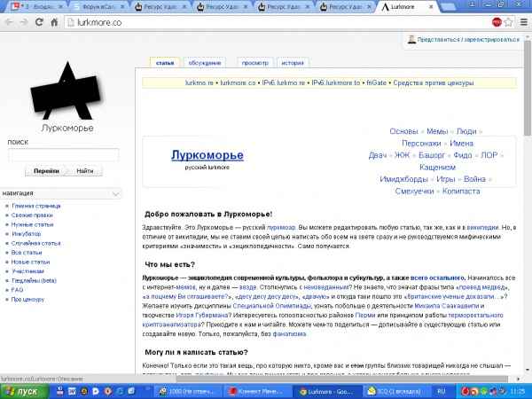Open FAQ sidebar link
The width and height of the screenshot is (532, 399).
pos(17,290)
